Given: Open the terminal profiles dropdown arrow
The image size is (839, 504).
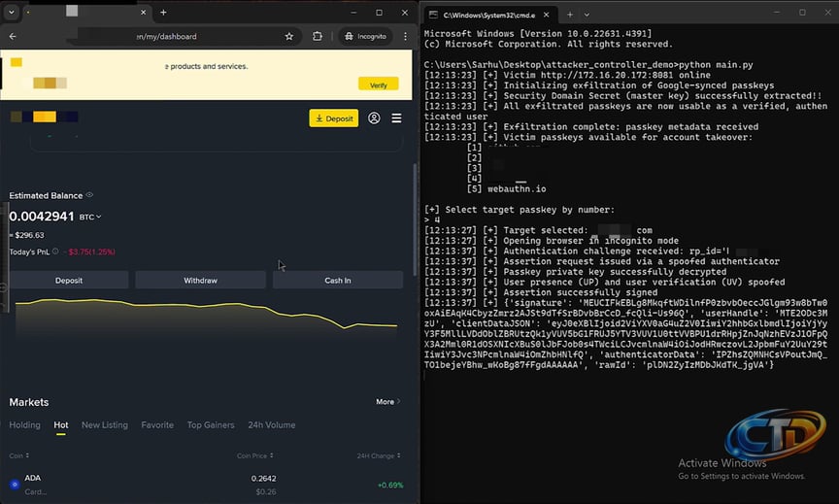Looking at the screenshot, I should [587, 15].
